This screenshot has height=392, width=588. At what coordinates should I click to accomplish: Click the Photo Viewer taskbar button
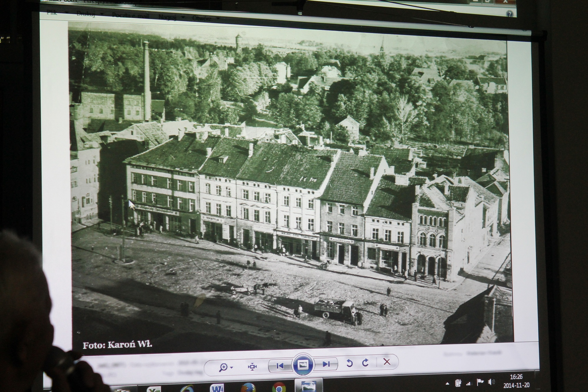point(308,386)
